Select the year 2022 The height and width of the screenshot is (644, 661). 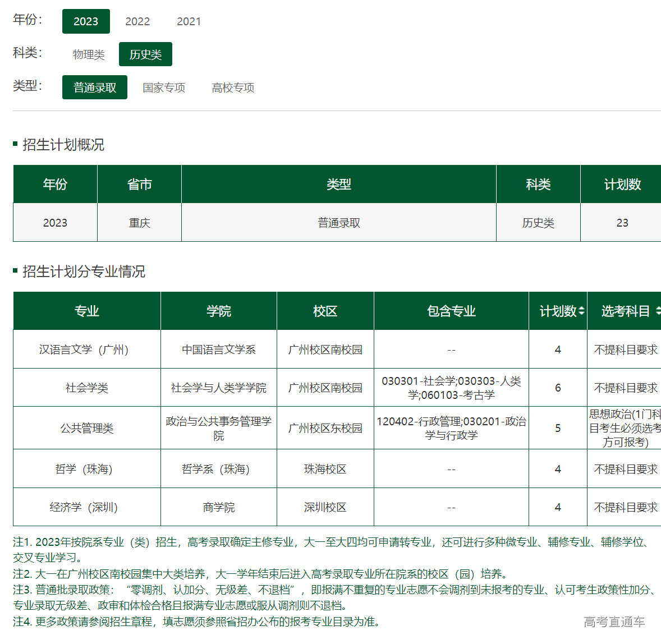pos(136,21)
